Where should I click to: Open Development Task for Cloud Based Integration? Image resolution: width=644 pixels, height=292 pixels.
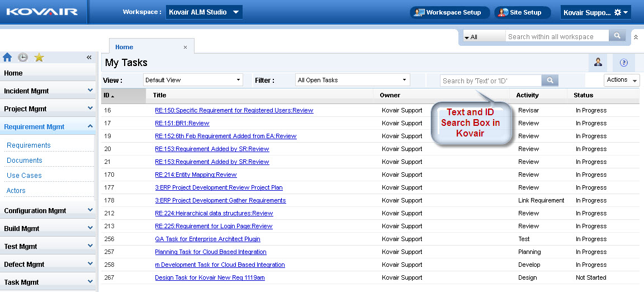[x=220, y=265]
